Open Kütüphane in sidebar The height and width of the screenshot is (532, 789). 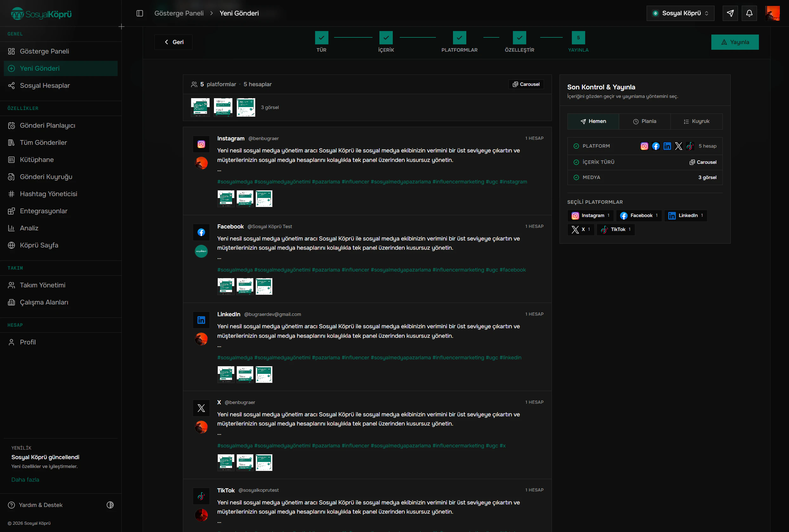tap(61, 160)
